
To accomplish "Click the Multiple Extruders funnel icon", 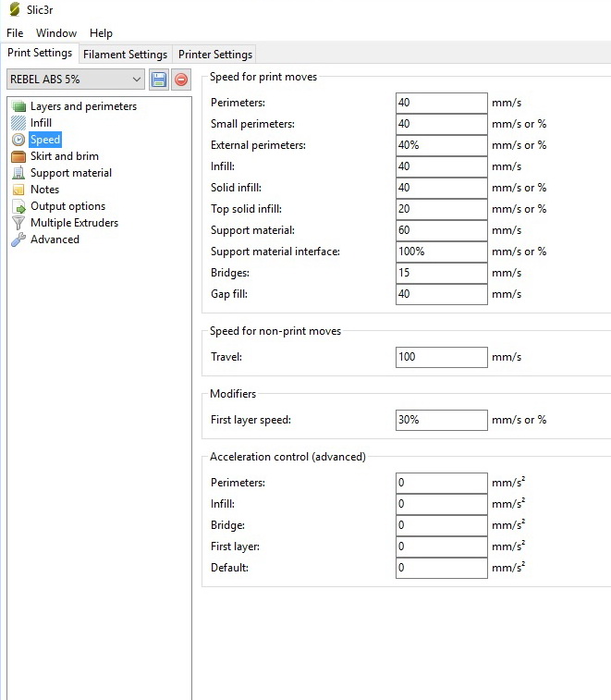I will [18, 223].
